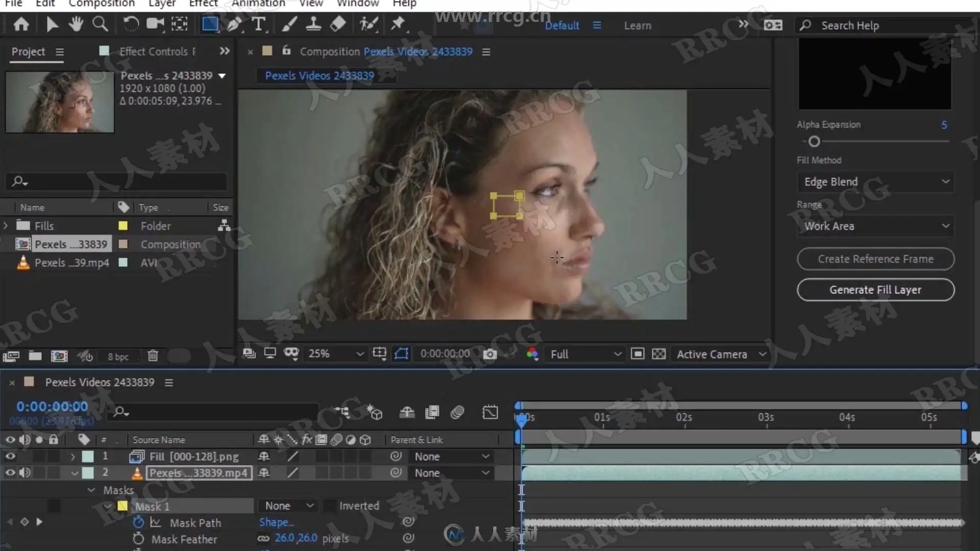Screen dimensions: 980x551
Task: Open the Composition menu
Action: coord(102,4)
